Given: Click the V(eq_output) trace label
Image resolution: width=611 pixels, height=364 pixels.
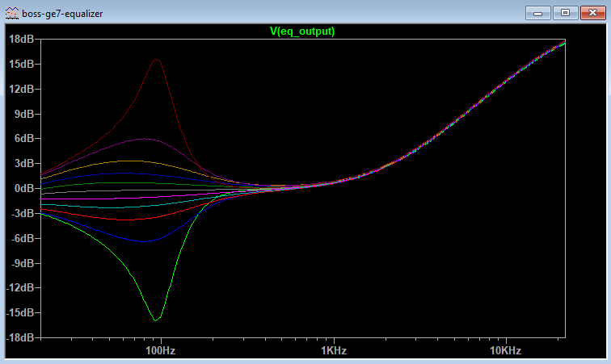Looking at the screenshot, I should coord(302,31).
